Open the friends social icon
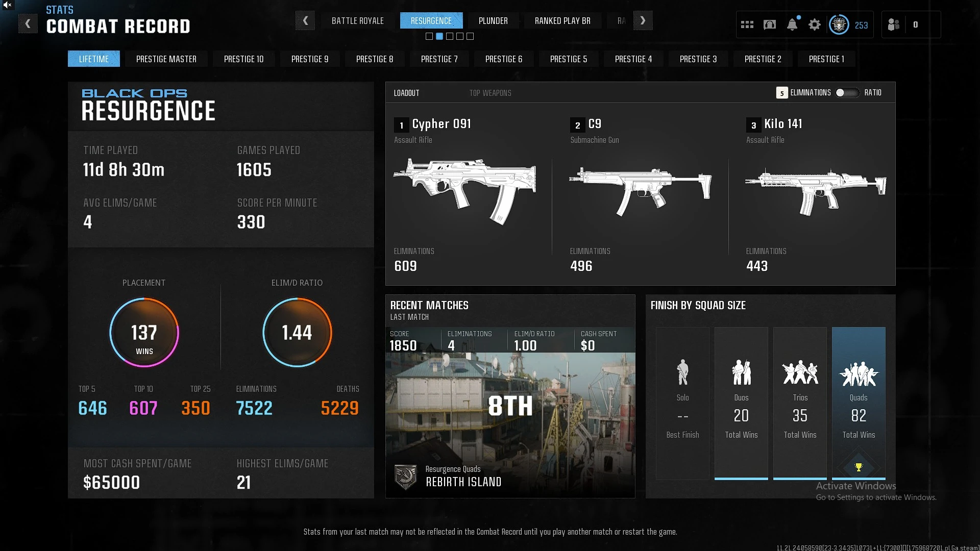 click(x=893, y=24)
